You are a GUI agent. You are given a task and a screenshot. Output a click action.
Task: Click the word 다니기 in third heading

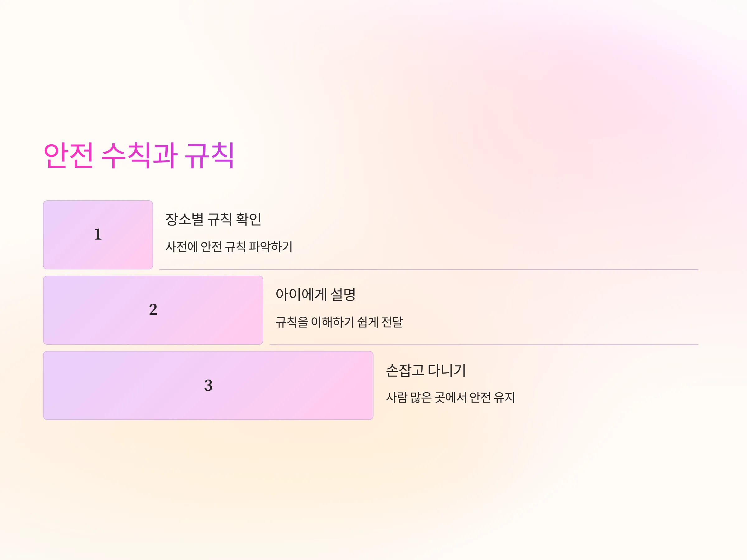click(447, 370)
